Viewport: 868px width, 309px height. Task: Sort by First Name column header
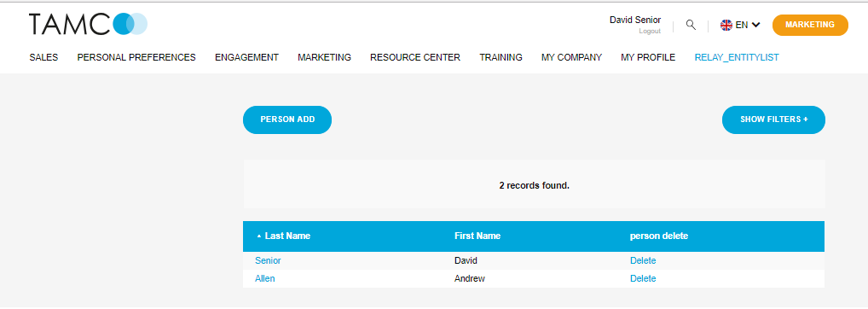tap(477, 236)
